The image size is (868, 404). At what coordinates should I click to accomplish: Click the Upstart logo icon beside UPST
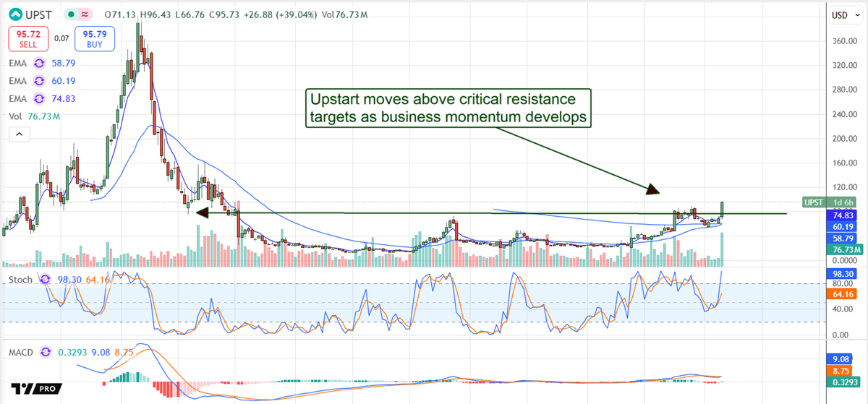[x=14, y=14]
